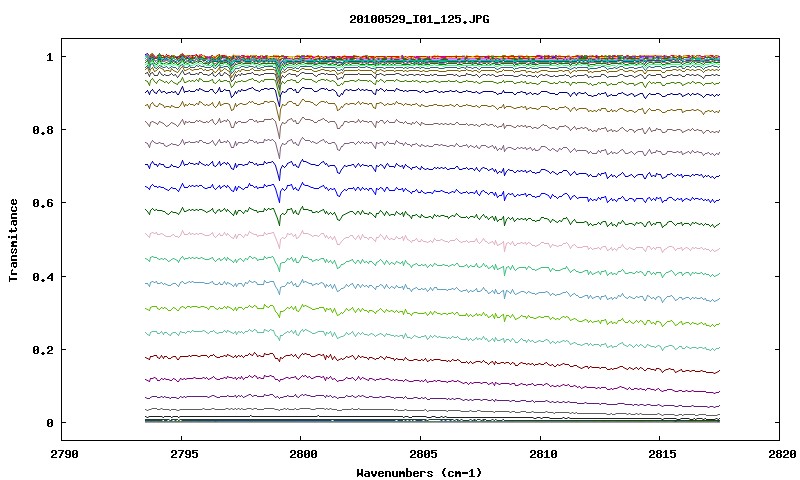The image size is (800, 480).
Task: Click the Wavenumbers (cm-1) x-axis label
Action: coord(419,473)
